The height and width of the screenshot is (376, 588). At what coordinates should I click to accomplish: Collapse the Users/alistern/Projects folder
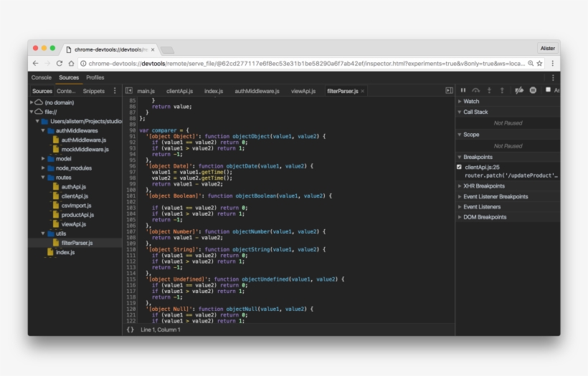37,121
